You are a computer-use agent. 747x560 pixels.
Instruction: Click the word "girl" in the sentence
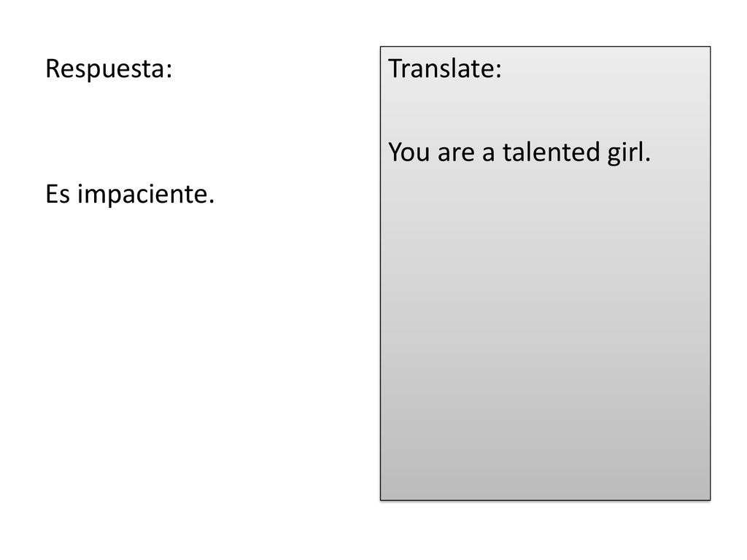625,153
